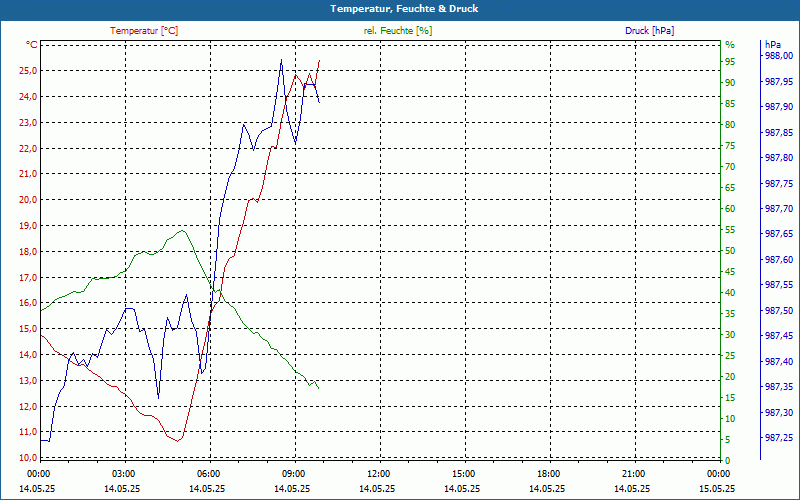
Task: Click temperature axis value '22,0'
Action: click(x=28, y=148)
